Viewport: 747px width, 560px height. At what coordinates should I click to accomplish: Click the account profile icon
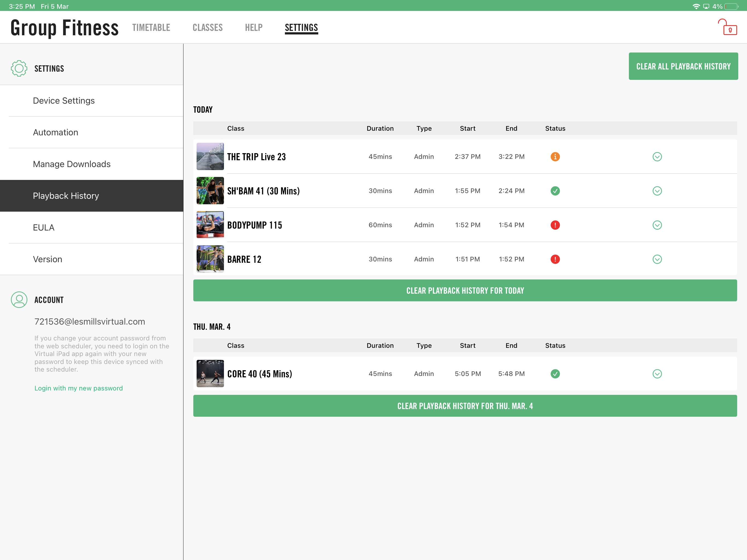(x=19, y=300)
